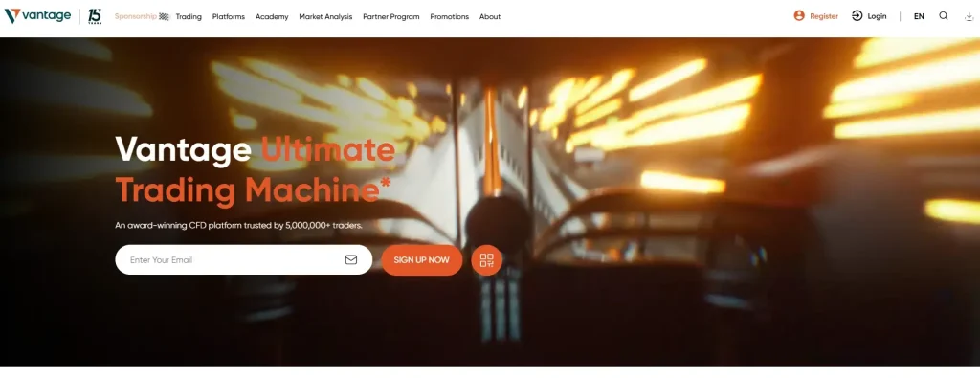Open the Market Analysis menu
This screenshot has height=378, width=980.
click(325, 17)
